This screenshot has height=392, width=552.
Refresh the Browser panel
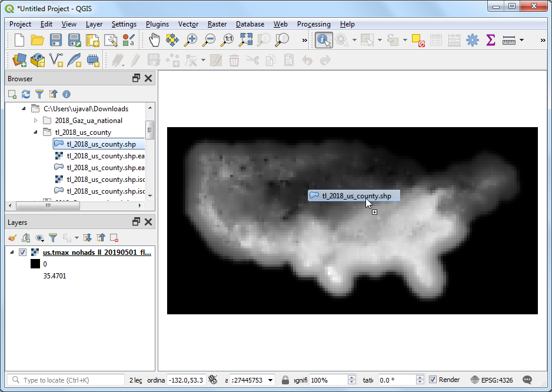pyautogui.click(x=26, y=94)
